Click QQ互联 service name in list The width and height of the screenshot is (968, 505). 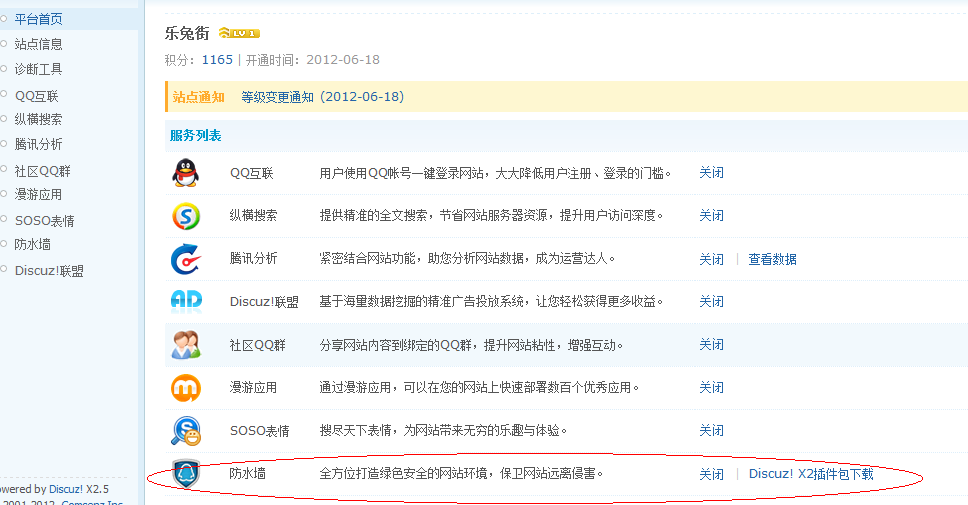click(252, 173)
